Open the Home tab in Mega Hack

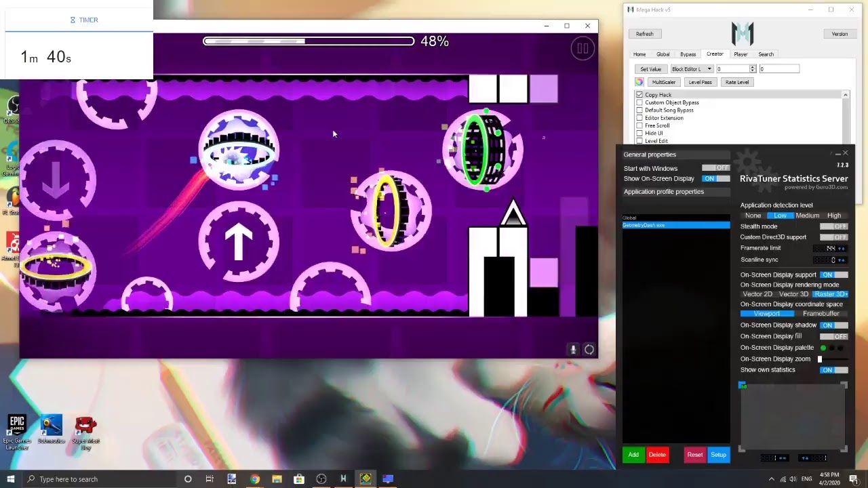point(639,54)
